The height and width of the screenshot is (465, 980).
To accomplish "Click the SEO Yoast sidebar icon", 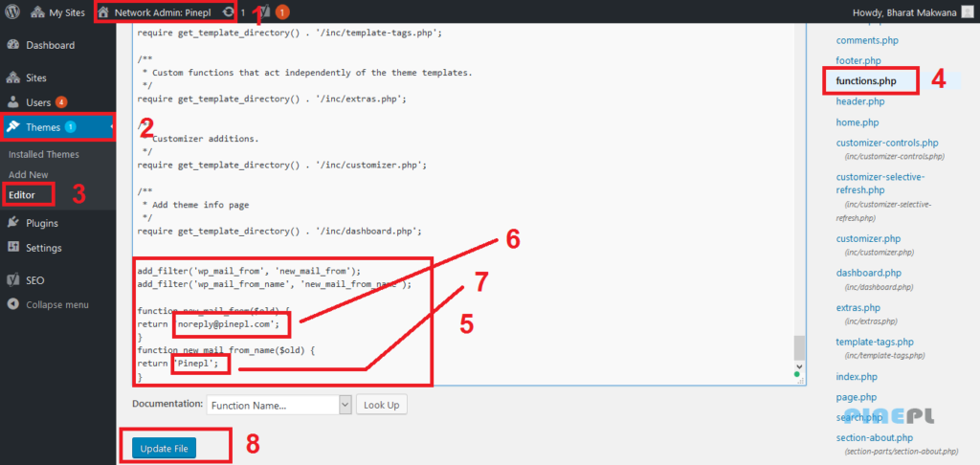I will (13, 280).
